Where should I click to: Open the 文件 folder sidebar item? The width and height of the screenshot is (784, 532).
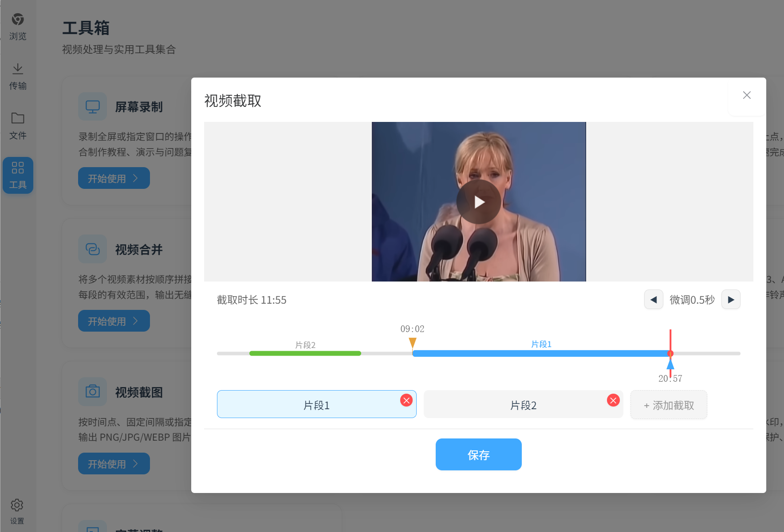point(18,126)
